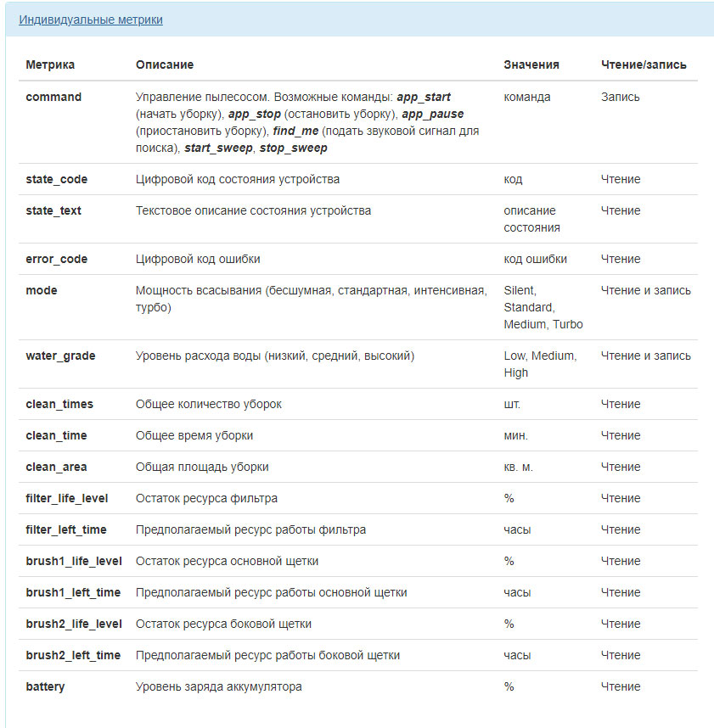Viewport: 714px width, 728px height.
Task: Click the water_grade metric name
Action: pyautogui.click(x=60, y=356)
